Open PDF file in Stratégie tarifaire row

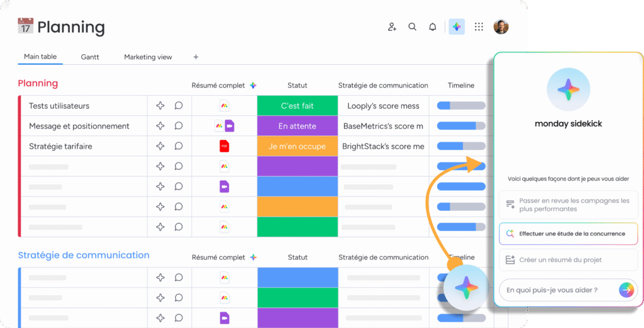(x=225, y=146)
